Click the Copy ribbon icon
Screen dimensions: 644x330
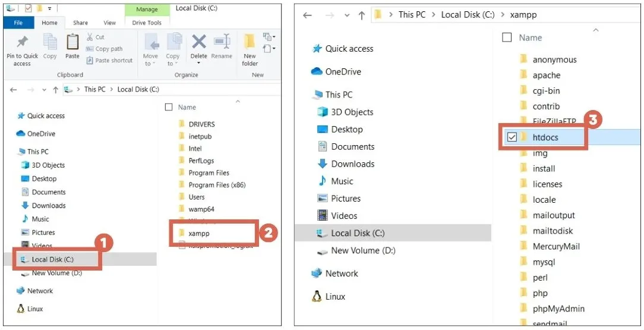tap(50, 42)
